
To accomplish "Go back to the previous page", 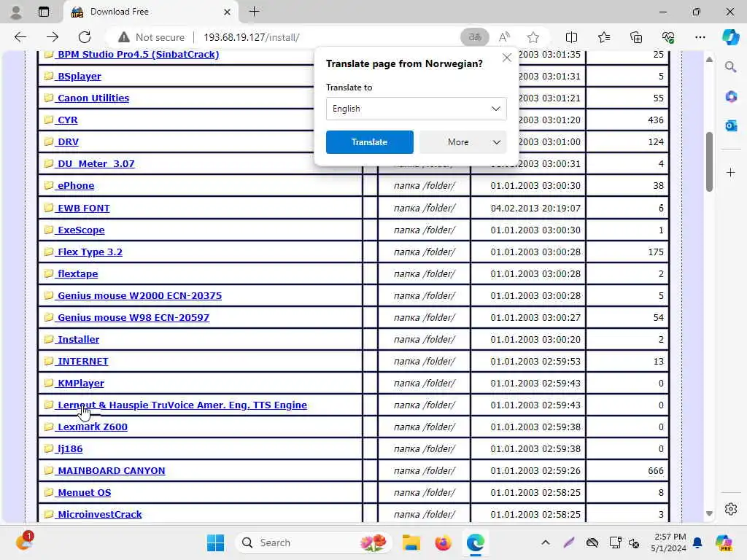I will click(x=20, y=37).
